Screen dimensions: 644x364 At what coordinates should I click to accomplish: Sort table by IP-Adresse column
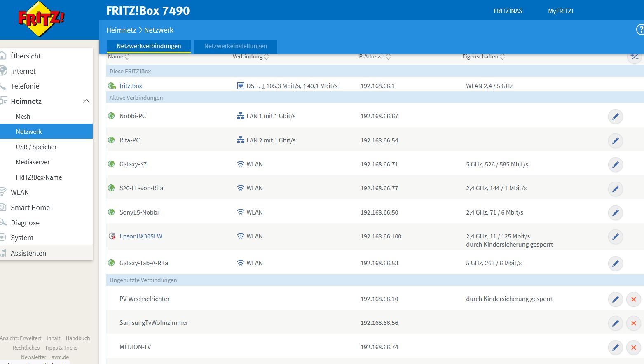pyautogui.click(x=374, y=57)
